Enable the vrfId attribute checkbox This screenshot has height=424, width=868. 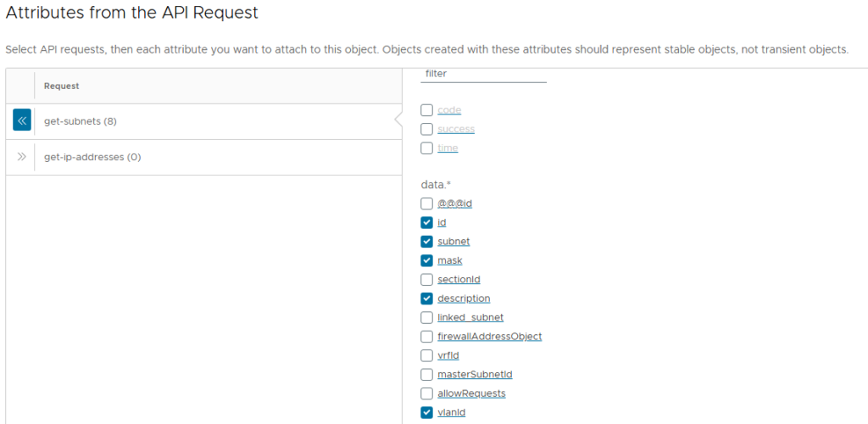(426, 355)
